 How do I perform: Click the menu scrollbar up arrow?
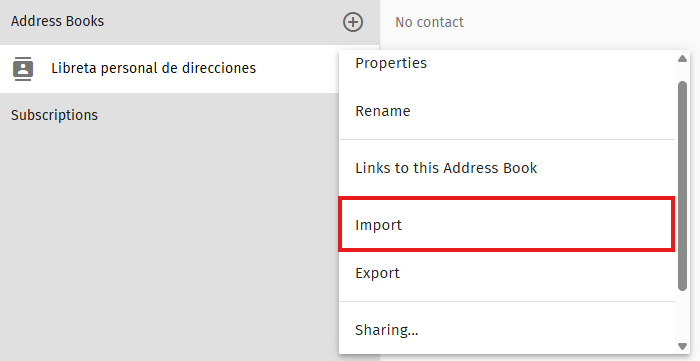pyautogui.click(x=682, y=59)
